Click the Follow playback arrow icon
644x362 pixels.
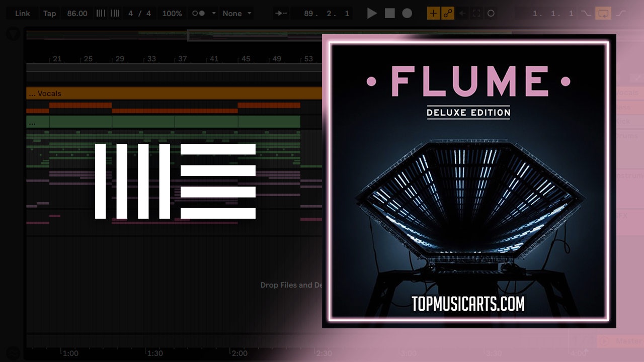point(281,14)
